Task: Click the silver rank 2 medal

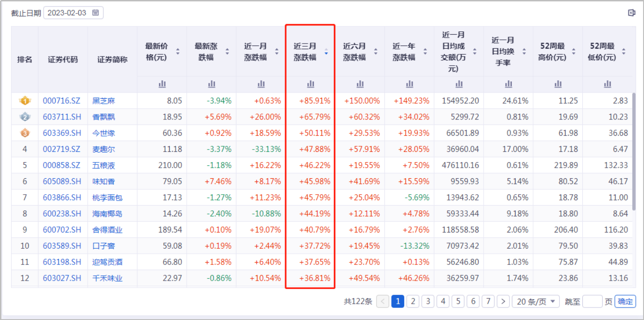Action: coord(25,117)
